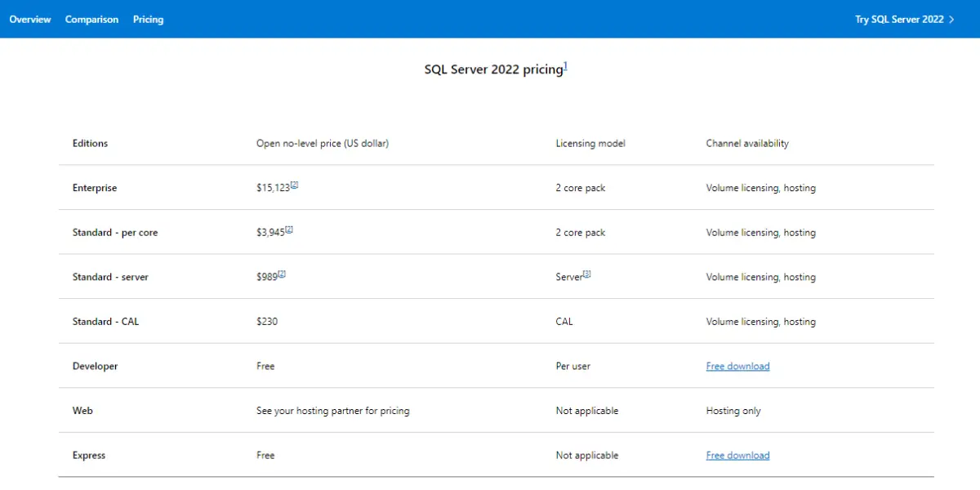Image resolution: width=980 pixels, height=490 pixels.
Task: Select the "Enterprise" edition name
Action: click(95, 188)
